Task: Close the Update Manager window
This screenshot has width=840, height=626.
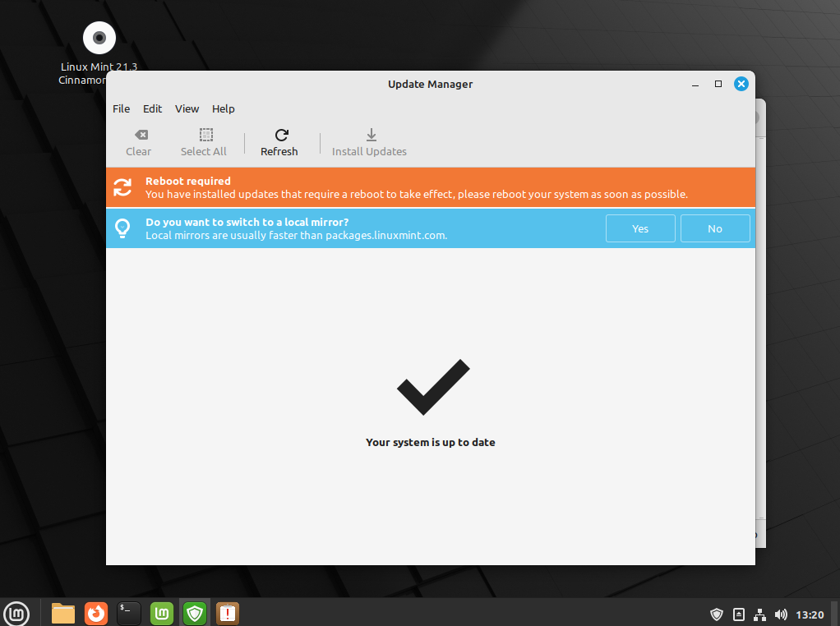Action: 741,84
